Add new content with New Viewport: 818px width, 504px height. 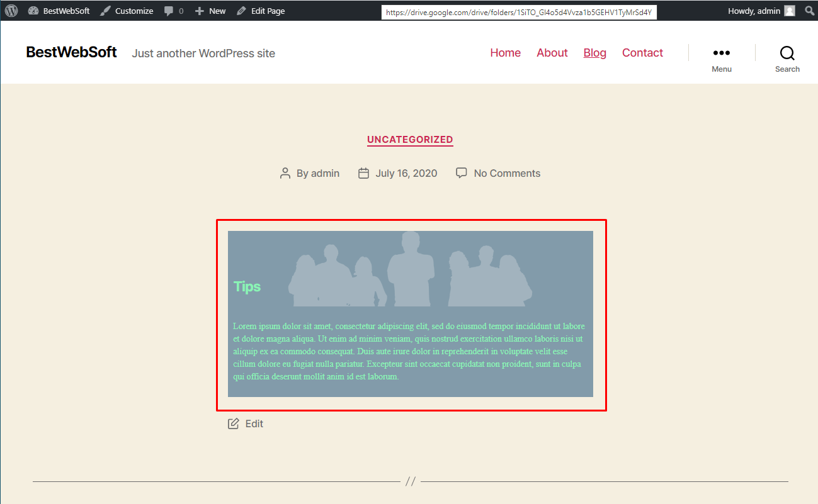coord(210,11)
